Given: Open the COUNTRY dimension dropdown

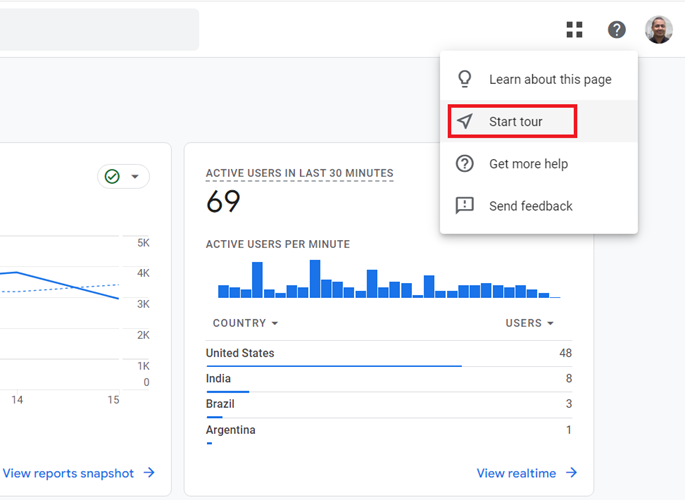Looking at the screenshot, I should point(245,323).
